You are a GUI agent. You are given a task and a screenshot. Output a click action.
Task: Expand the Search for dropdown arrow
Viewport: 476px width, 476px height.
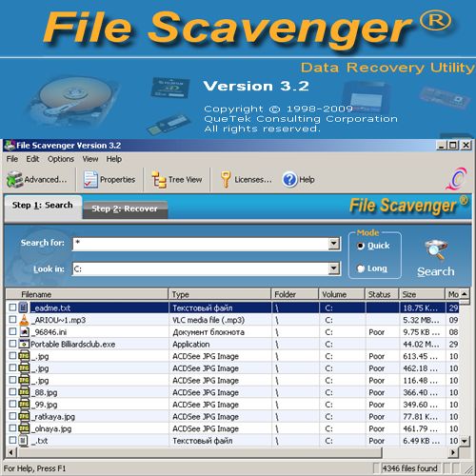[333, 244]
